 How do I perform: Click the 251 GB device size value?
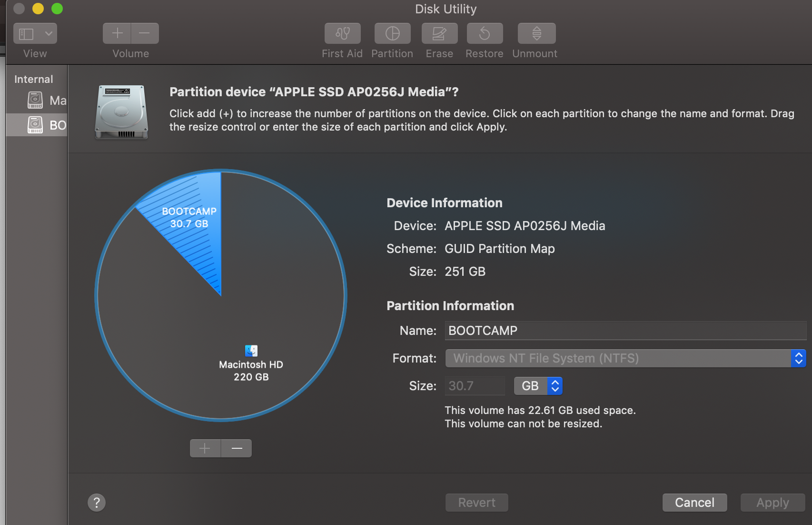[x=465, y=272]
